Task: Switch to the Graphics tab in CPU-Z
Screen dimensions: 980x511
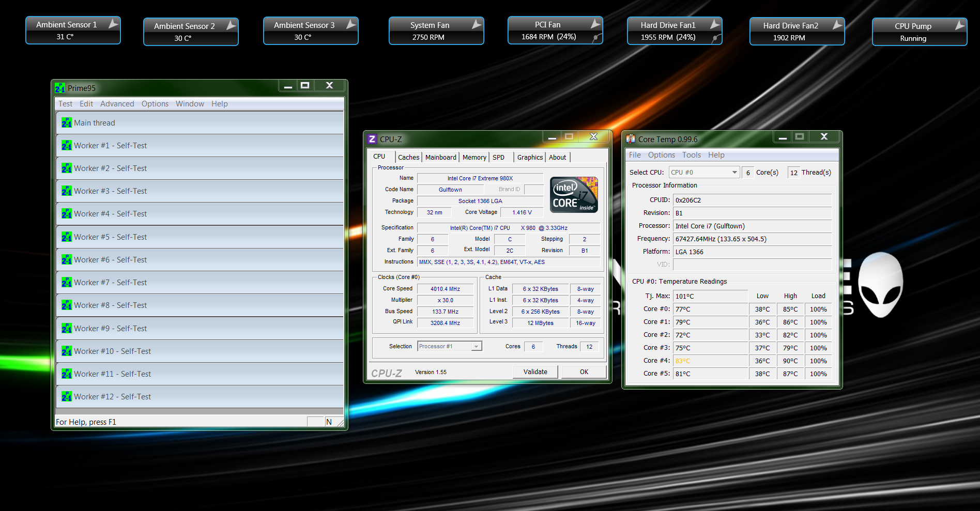Action: (x=530, y=158)
